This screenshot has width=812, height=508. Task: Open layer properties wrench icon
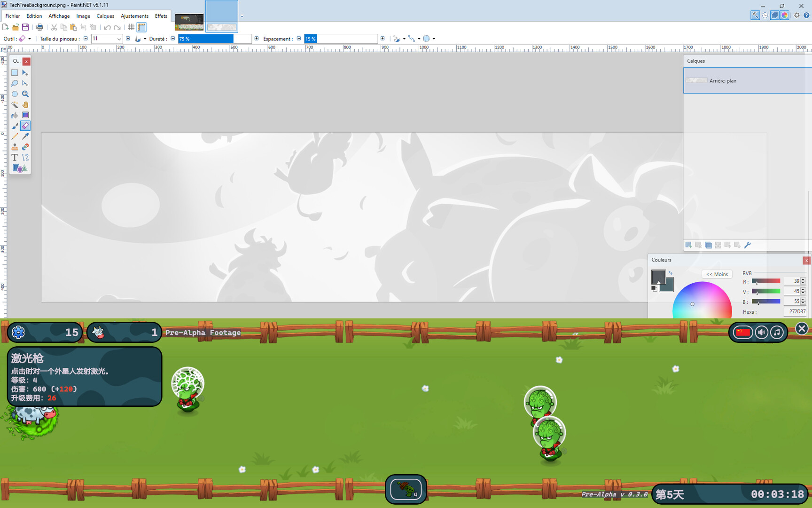pyautogui.click(x=748, y=245)
